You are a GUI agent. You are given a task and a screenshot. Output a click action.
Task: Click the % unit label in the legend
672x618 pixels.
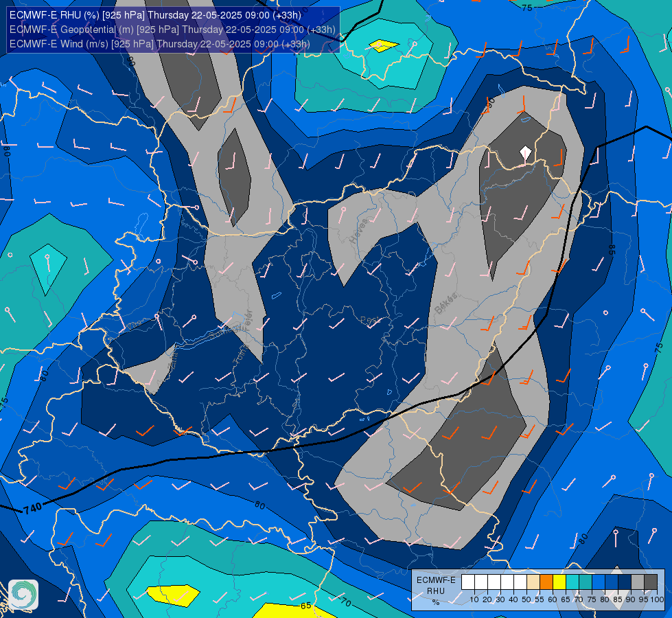coord(436,602)
